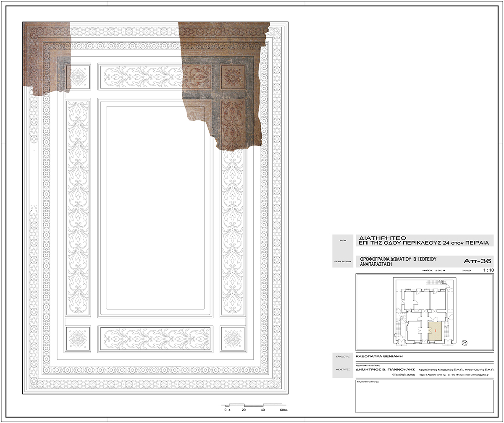The image size is (504, 423).
Task: Click the north arrow symbol beside the floor plan
Action: (x=465, y=343)
